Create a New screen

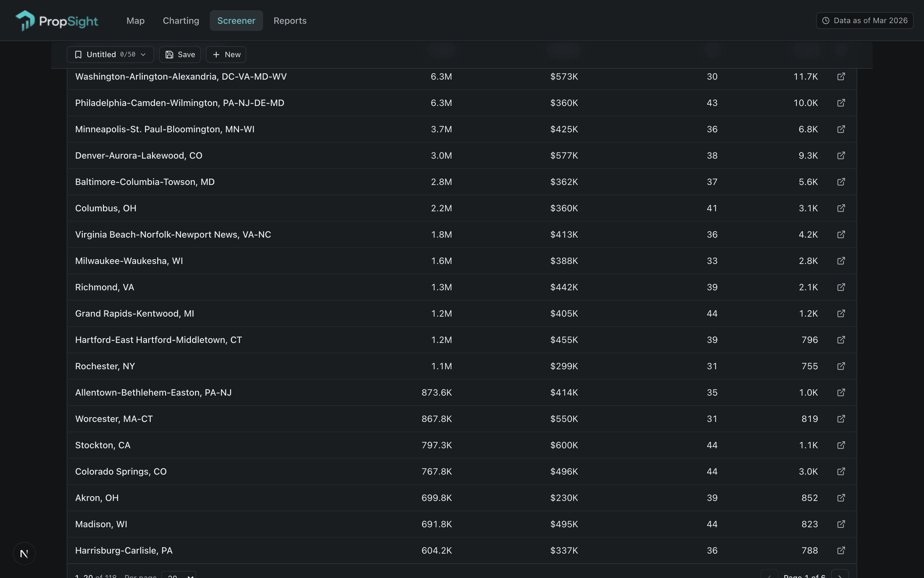tap(226, 55)
